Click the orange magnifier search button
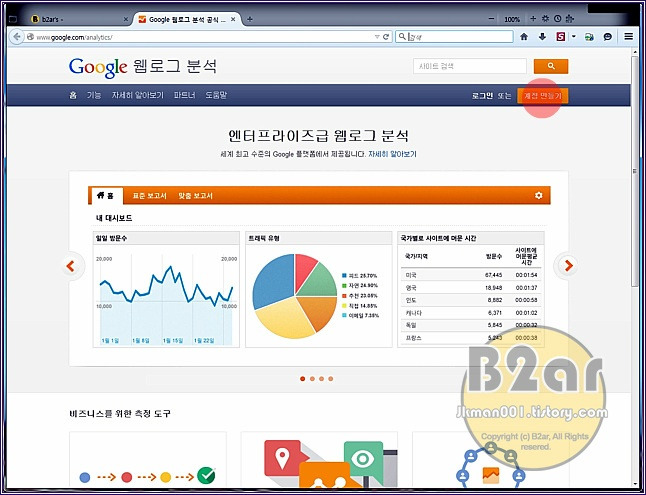Viewport: 646px width, 495px height. [551, 66]
